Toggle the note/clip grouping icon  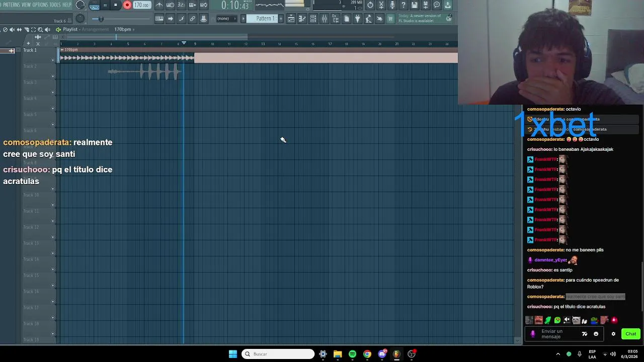point(181,19)
